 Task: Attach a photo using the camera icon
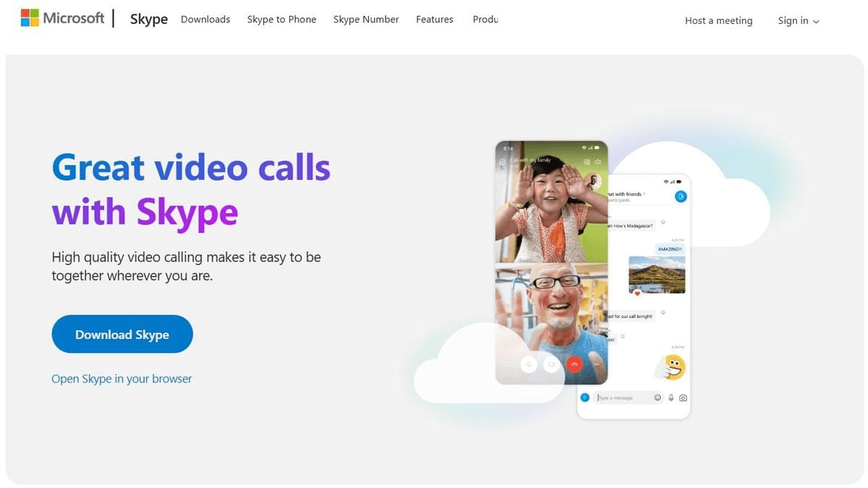coord(684,398)
